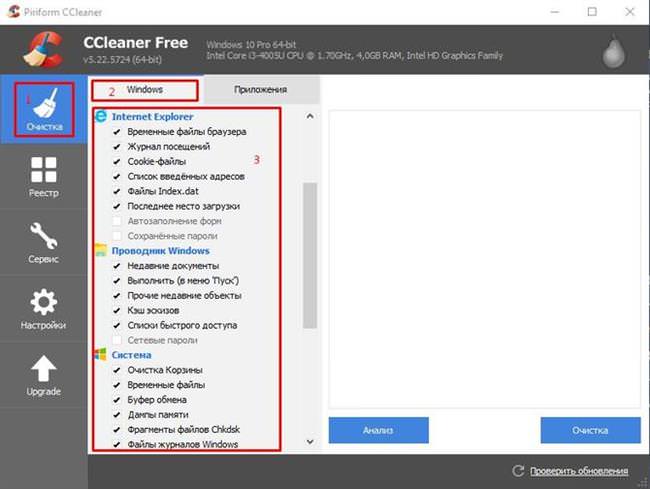Viewport: 650px width, 489px height.
Task: Uncheck Файлы журналов Windows
Action: 117,445
